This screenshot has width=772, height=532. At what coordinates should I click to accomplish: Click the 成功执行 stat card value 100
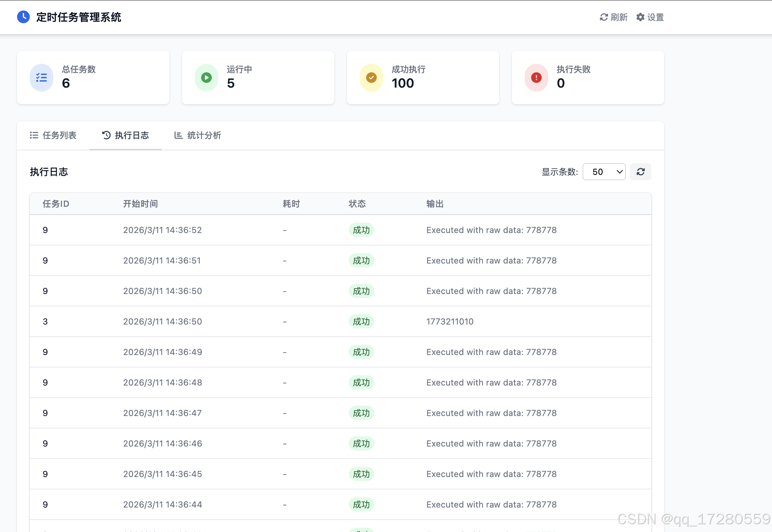[403, 83]
